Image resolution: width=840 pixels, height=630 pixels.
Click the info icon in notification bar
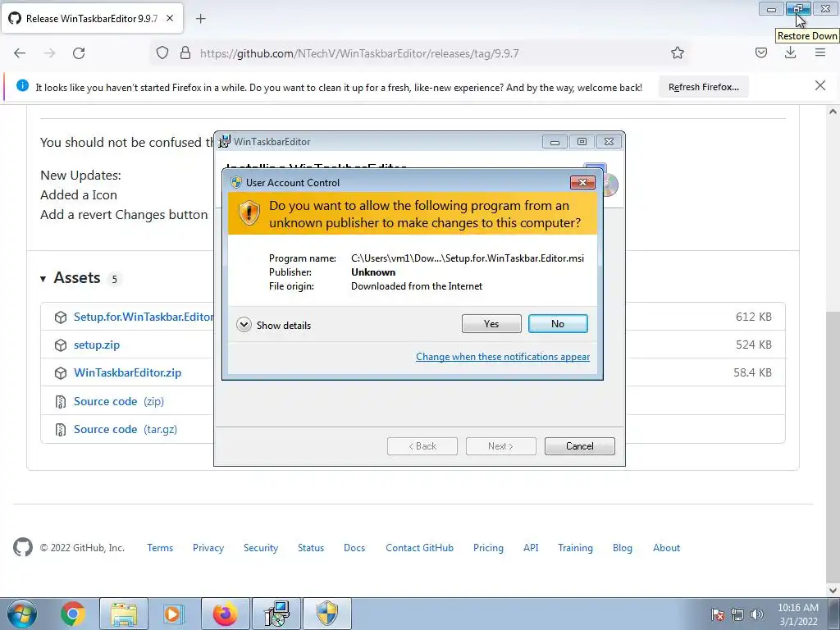22,85
